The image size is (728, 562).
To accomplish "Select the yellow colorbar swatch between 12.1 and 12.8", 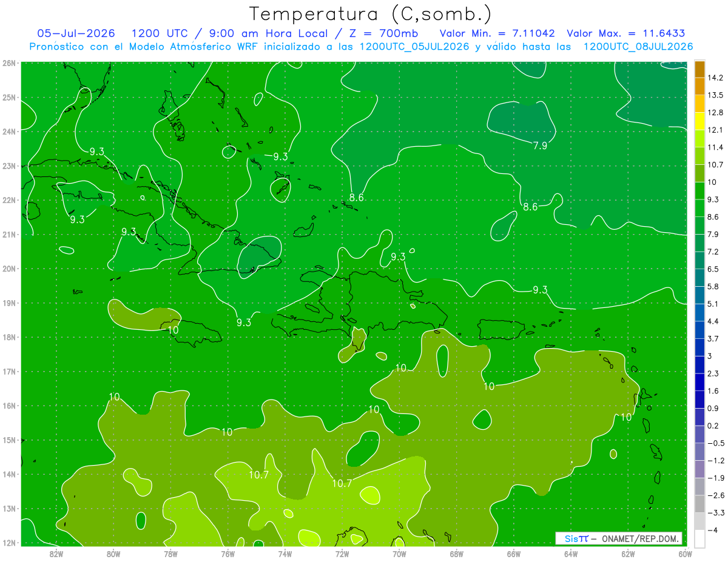I will (699, 121).
